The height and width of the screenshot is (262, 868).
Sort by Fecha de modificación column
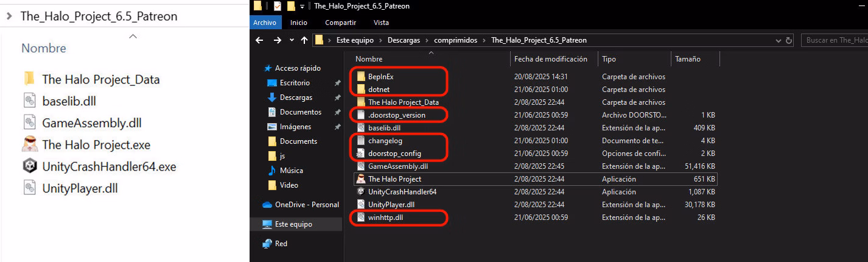coord(550,59)
